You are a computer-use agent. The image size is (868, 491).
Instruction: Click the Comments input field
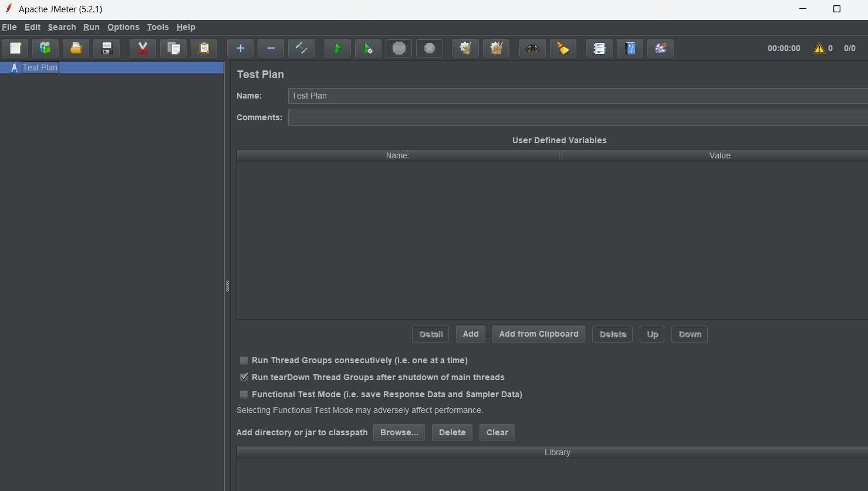[577, 117]
